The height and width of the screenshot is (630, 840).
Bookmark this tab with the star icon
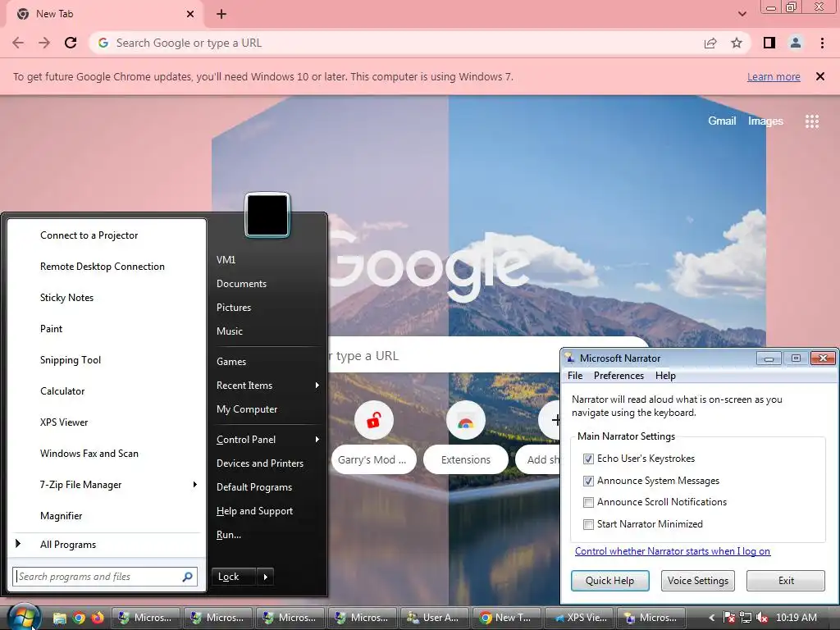(737, 43)
